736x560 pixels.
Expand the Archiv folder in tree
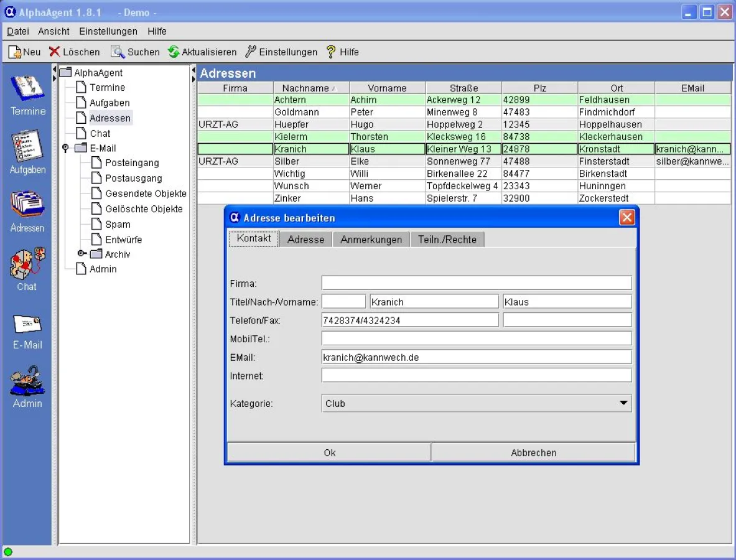click(82, 254)
